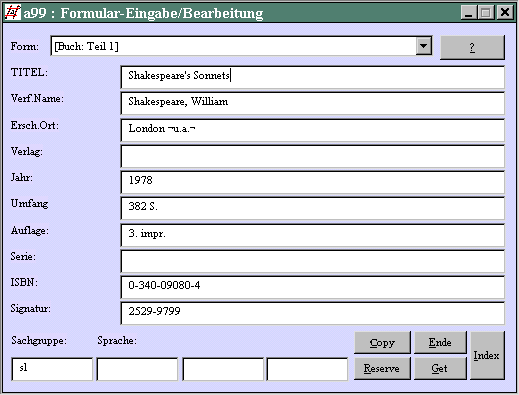Click the Get button
This screenshot has height=395, width=519.
coord(440,368)
